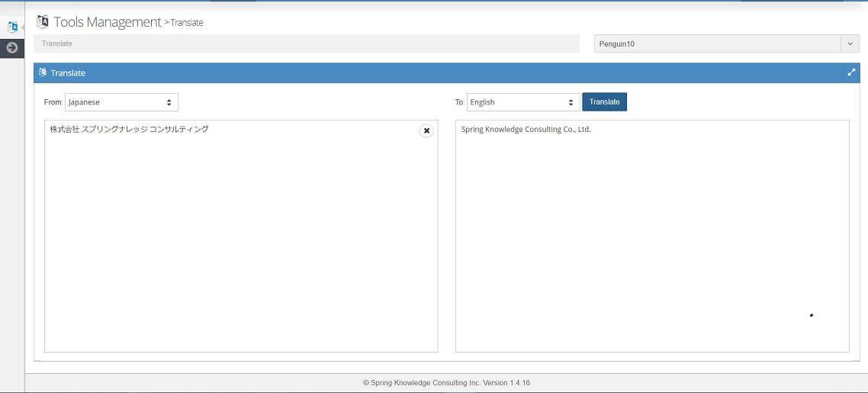This screenshot has height=393, width=868.
Task: Click the Penguin10 text in the selector box
Action: tap(617, 44)
